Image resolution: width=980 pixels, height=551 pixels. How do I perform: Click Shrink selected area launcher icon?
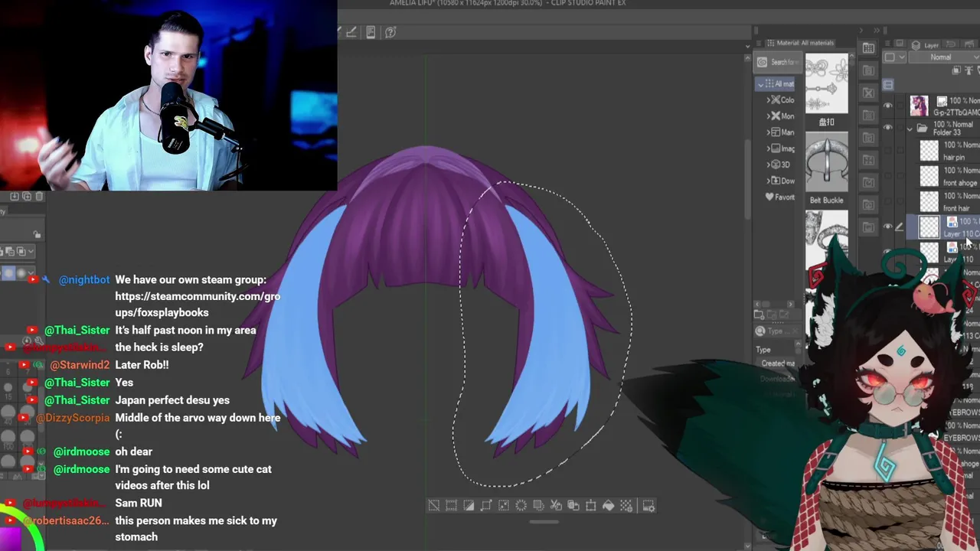click(x=504, y=506)
